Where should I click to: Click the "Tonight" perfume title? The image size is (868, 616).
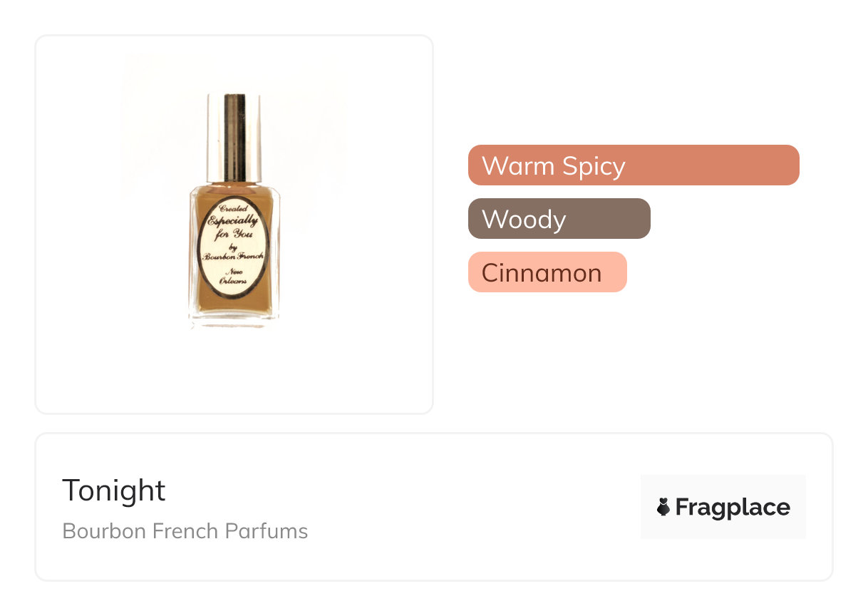[114, 491]
